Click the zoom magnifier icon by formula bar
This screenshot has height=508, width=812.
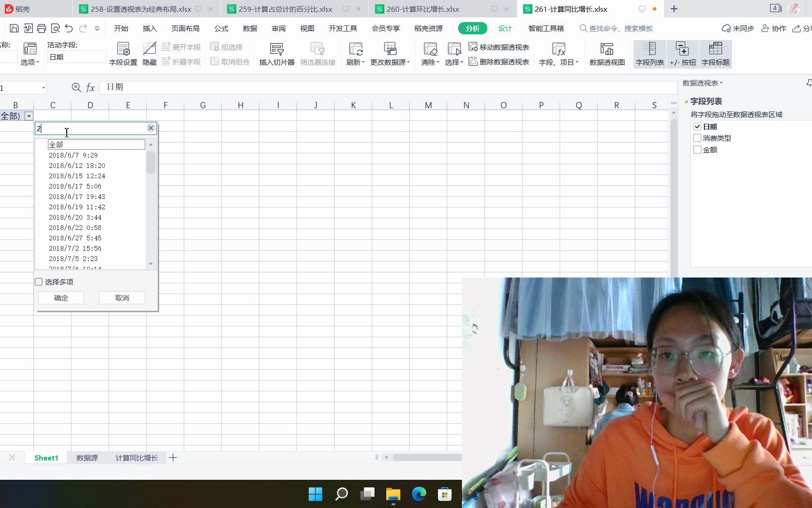click(x=76, y=87)
